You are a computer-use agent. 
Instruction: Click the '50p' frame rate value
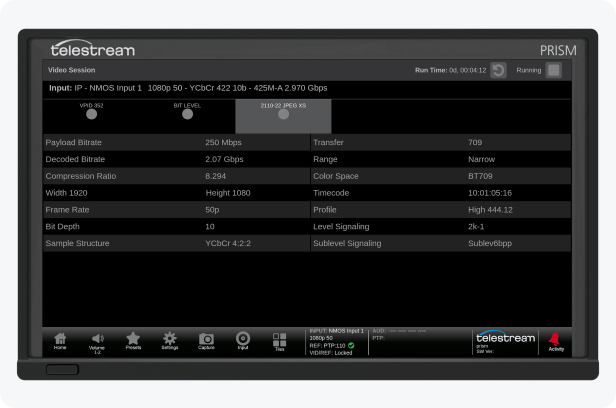tap(212, 210)
